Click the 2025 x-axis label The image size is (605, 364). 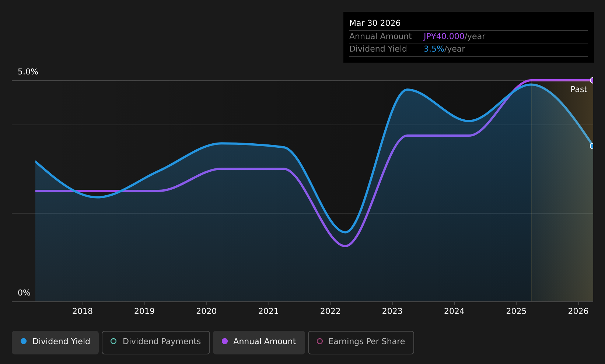point(517,311)
